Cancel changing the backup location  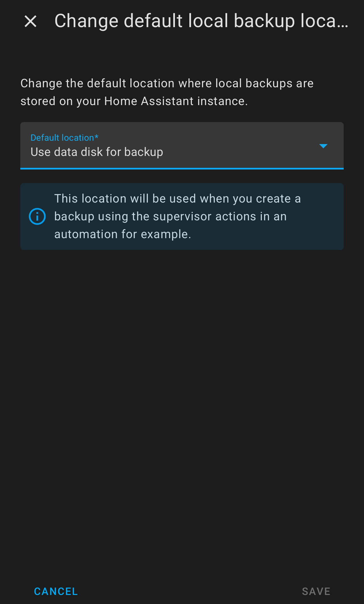[x=56, y=591]
